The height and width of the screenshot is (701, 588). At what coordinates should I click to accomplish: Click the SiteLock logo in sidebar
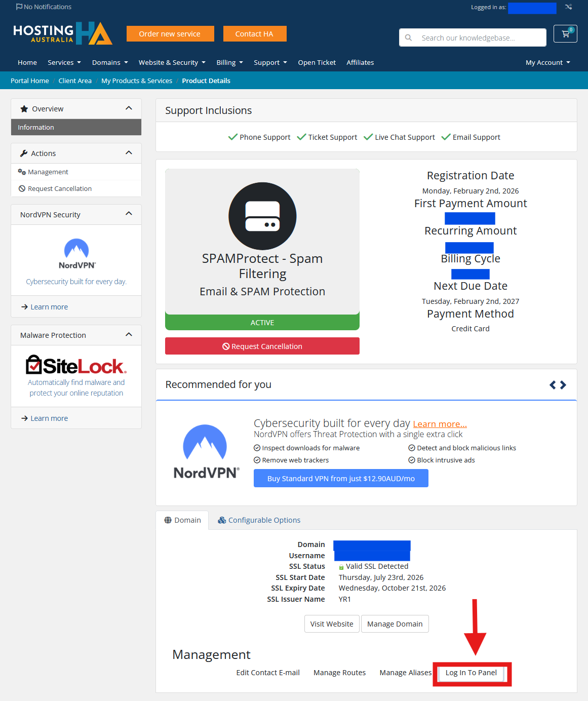tap(76, 364)
